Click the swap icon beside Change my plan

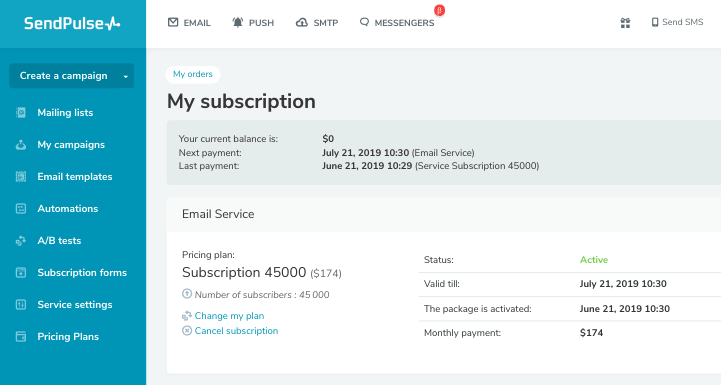[x=187, y=316]
